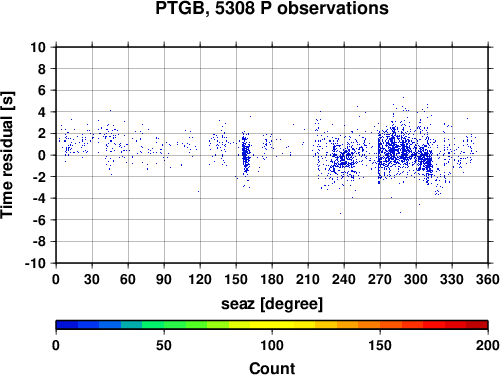
Task: Click the Time residual y-axis label
Action: pyautogui.click(x=7, y=155)
